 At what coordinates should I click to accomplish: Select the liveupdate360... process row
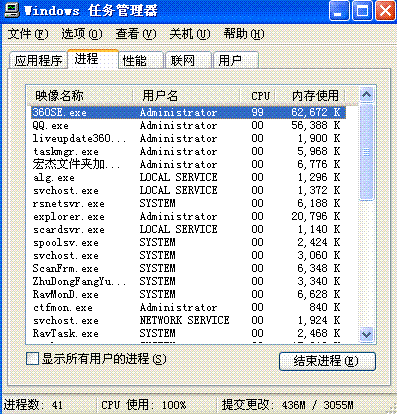188,138
